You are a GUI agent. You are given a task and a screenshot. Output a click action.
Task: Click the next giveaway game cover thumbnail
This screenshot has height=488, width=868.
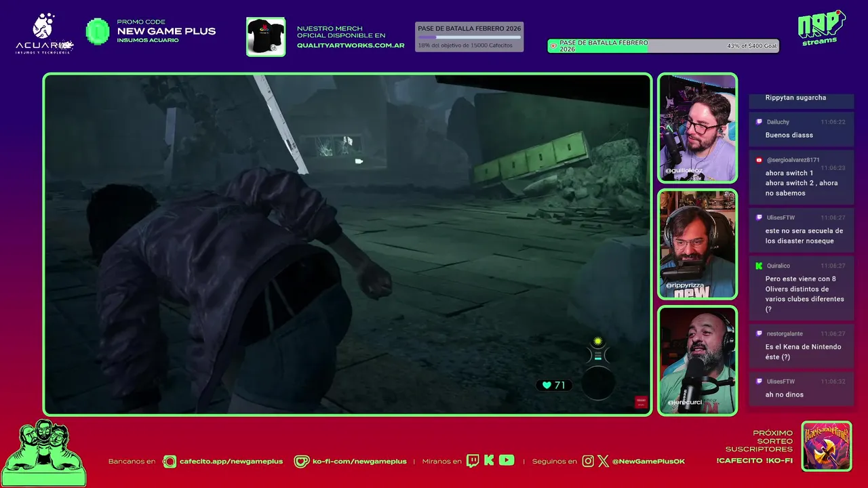click(x=827, y=446)
